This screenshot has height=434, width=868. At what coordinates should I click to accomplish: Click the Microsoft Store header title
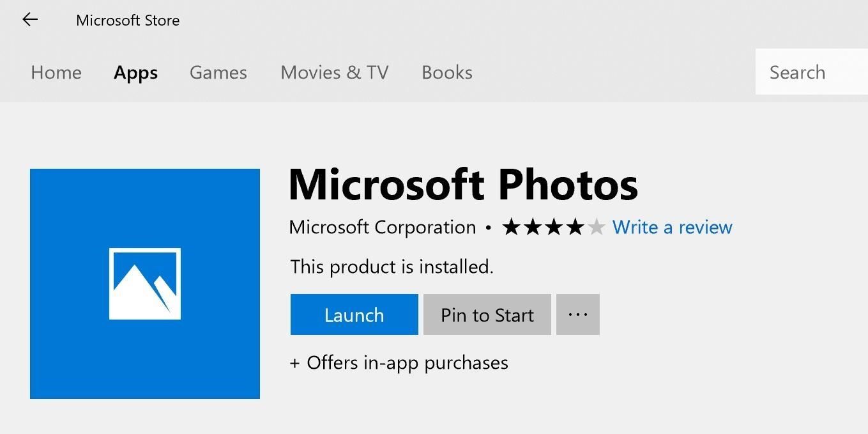[128, 20]
